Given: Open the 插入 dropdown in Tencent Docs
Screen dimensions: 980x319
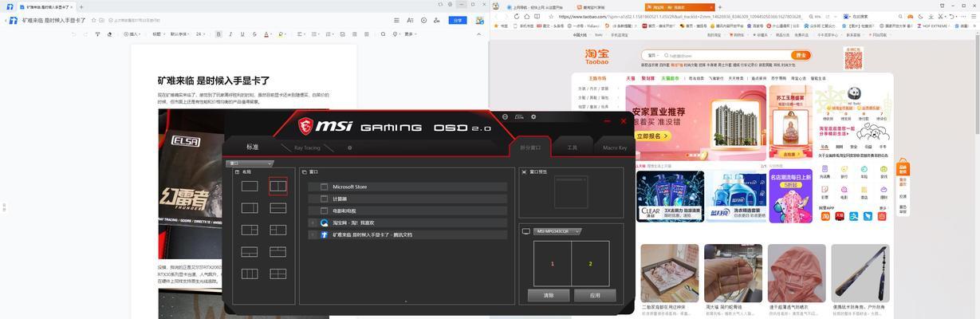Looking at the screenshot, I should (133, 34).
